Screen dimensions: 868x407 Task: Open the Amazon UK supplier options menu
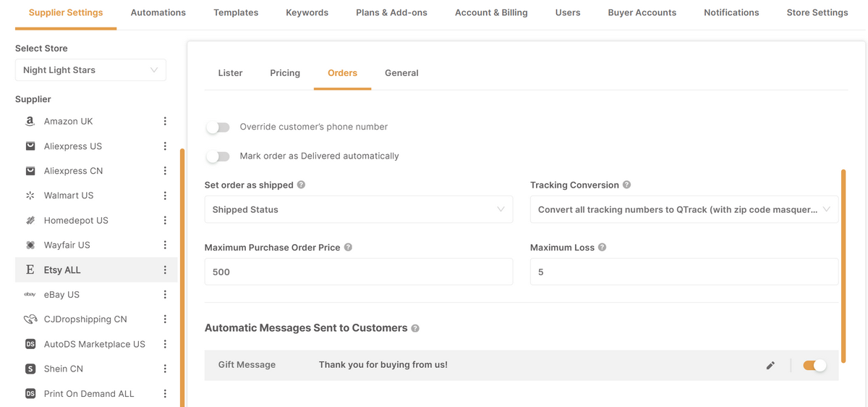(165, 122)
